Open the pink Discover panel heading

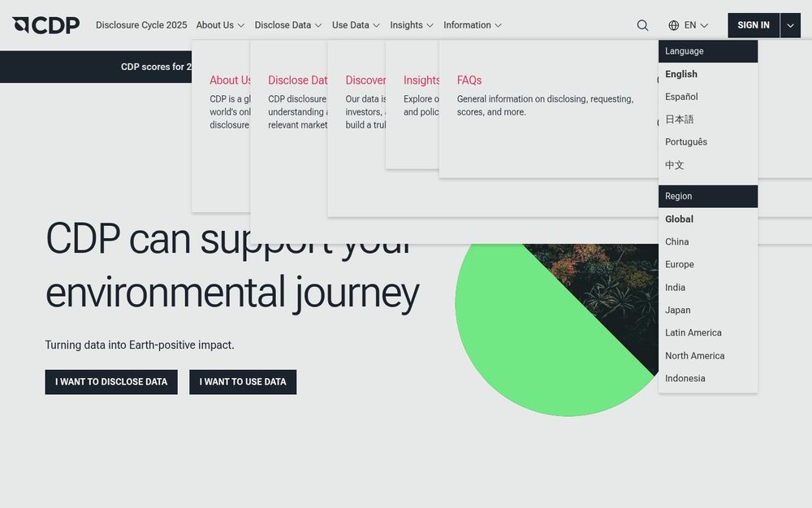click(365, 80)
